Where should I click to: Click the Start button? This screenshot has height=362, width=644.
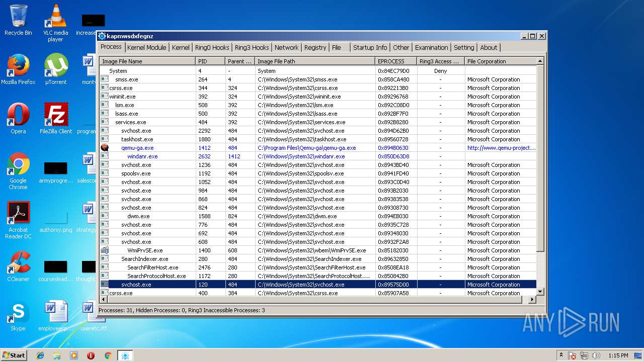[14, 355]
